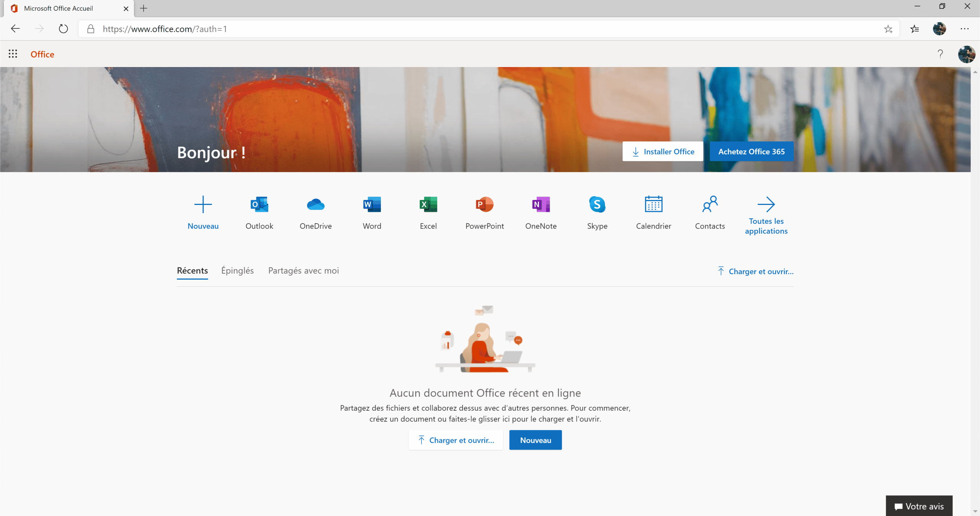The image size is (980, 516).
Task: Minimize the browser window
Action: (x=917, y=6)
